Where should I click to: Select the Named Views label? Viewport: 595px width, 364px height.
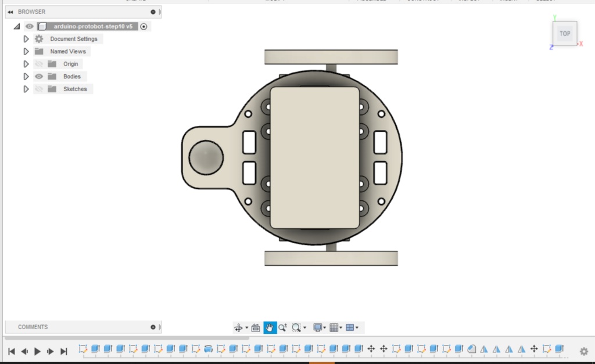68,51
